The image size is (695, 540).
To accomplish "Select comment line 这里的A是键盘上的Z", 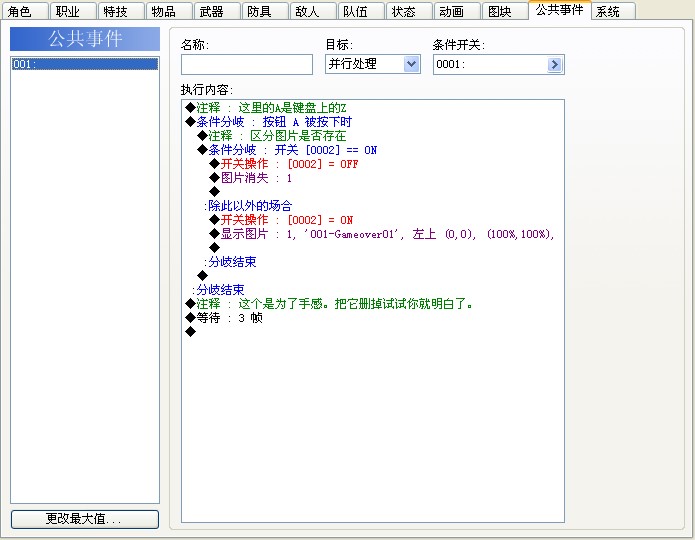I will pyautogui.click(x=266, y=108).
